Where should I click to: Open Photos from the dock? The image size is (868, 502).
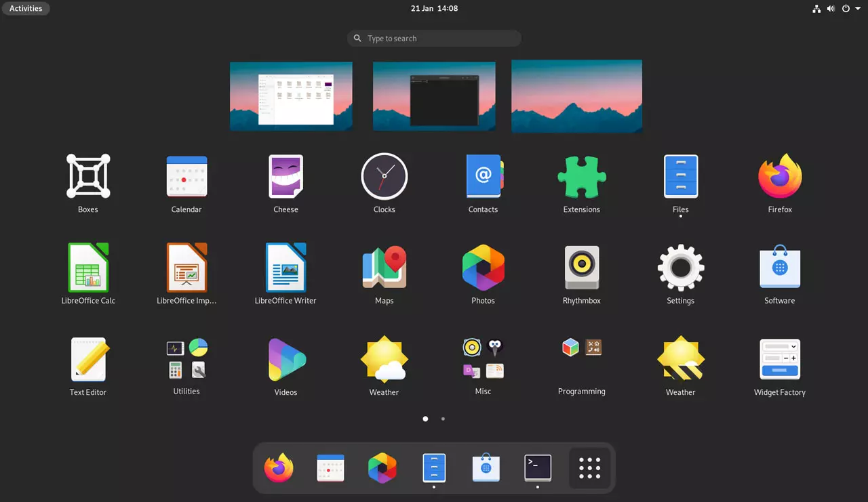coord(382,468)
